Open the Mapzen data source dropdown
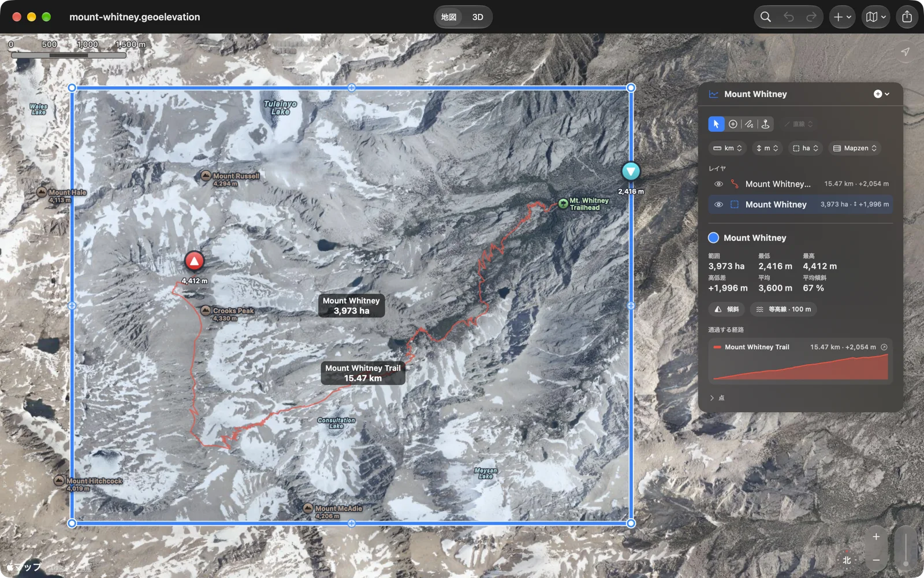 pos(855,148)
